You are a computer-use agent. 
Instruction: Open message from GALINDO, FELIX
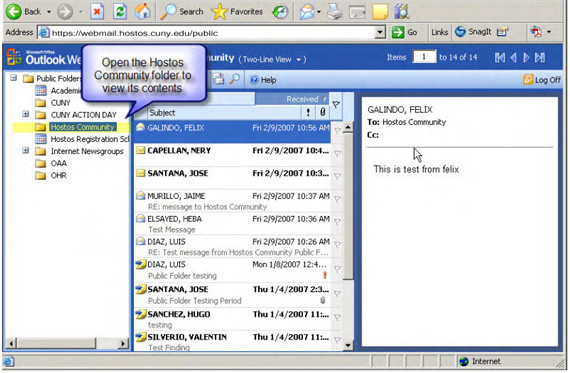232,131
